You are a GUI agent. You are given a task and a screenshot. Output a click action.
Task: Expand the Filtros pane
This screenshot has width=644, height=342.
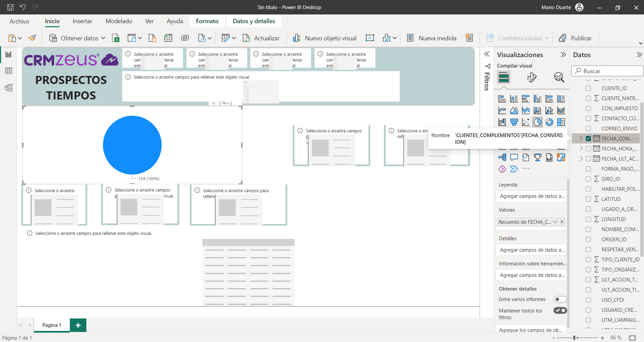coord(487,54)
